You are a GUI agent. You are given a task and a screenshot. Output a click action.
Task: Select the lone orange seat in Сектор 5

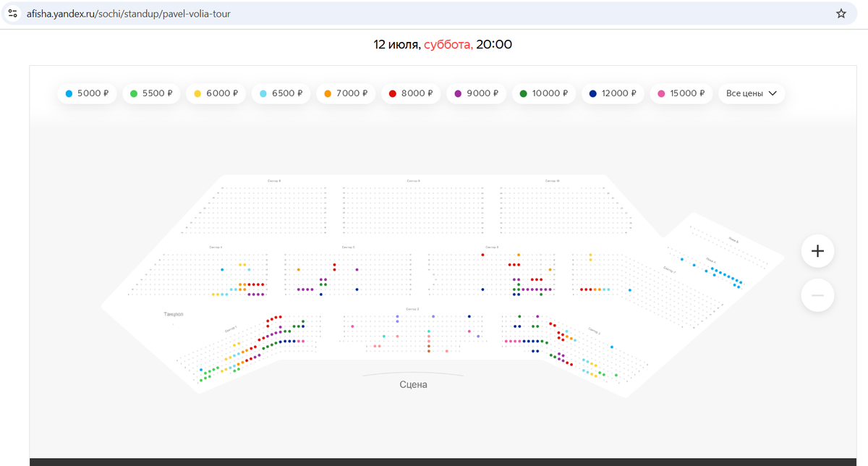click(299, 270)
